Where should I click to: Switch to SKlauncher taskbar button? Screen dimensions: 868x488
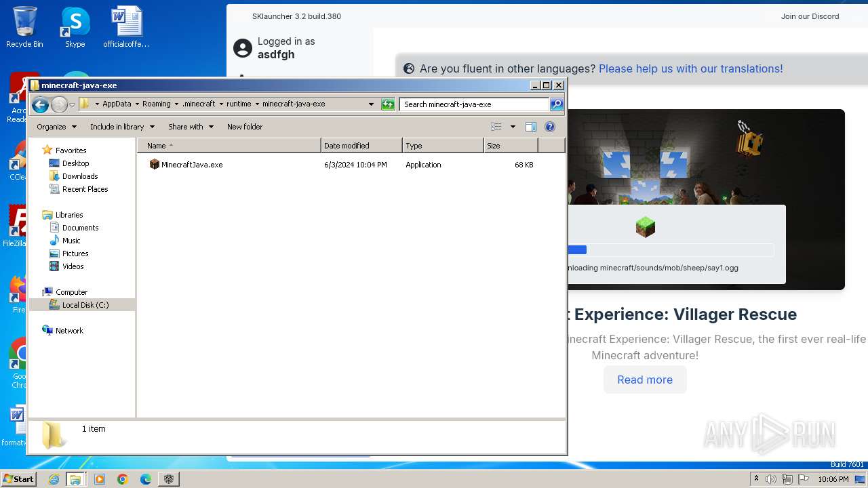[x=169, y=479]
